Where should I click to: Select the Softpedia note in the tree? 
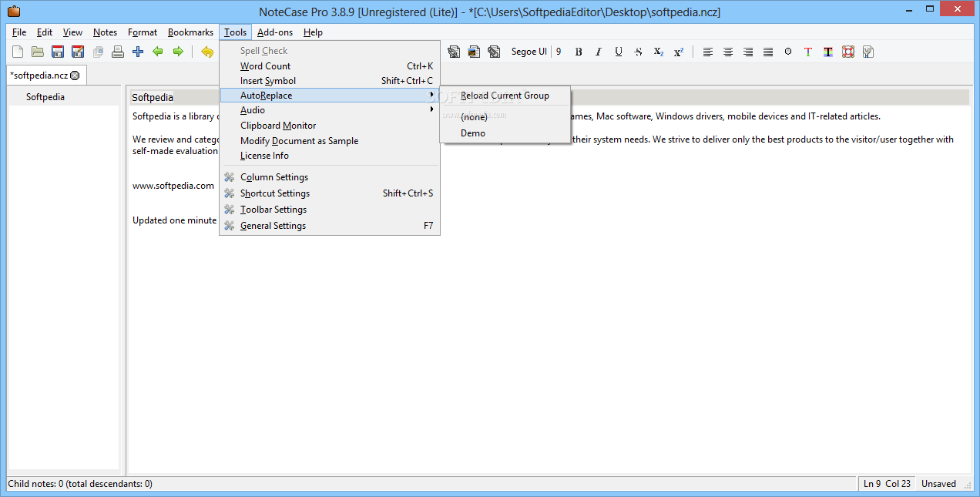point(45,97)
